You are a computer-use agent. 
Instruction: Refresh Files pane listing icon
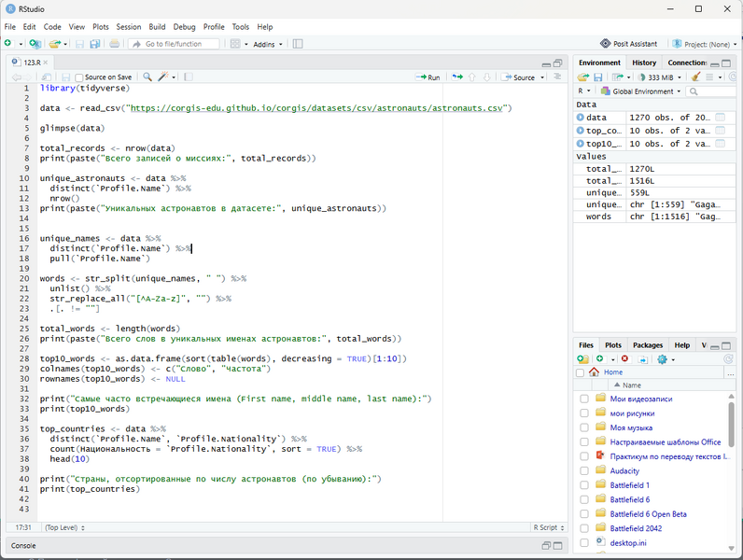(728, 359)
